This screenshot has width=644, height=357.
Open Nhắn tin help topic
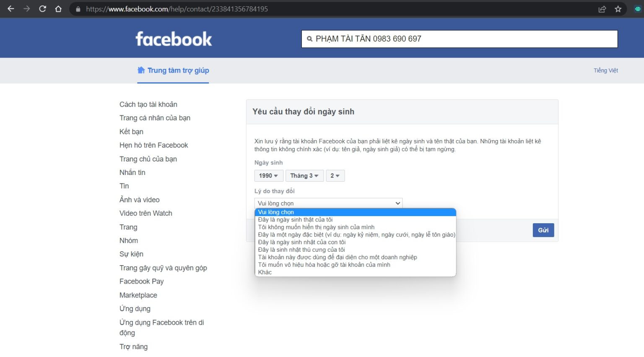click(132, 172)
